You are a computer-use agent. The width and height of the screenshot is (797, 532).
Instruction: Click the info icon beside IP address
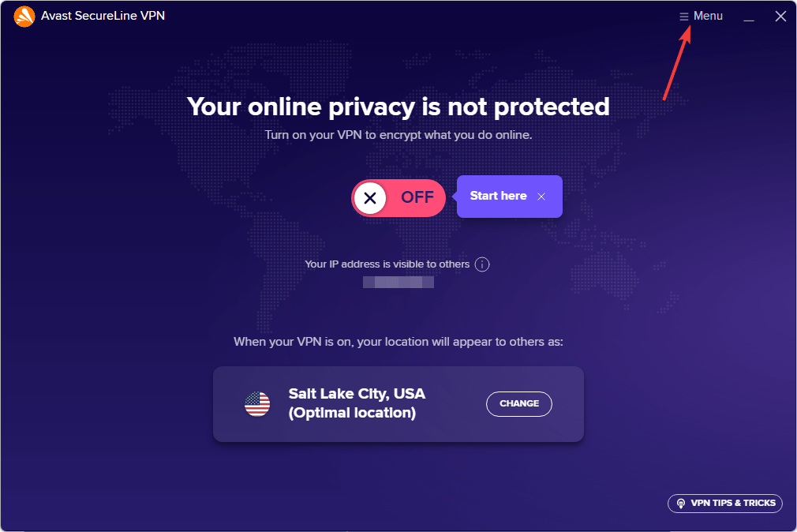click(x=482, y=264)
